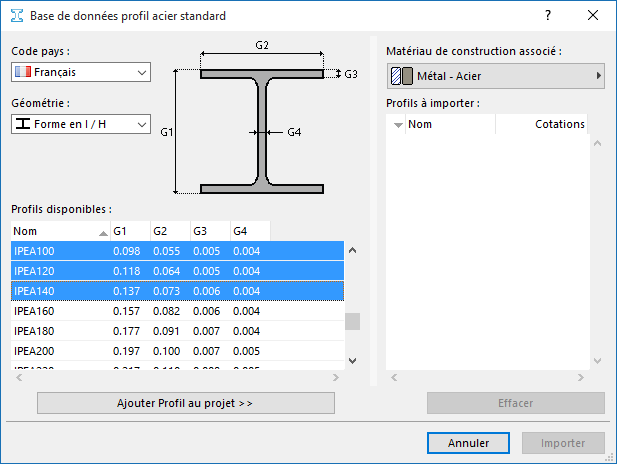The image size is (617, 464).
Task: Click Ajouter Profil au projet button
Action: [186, 403]
